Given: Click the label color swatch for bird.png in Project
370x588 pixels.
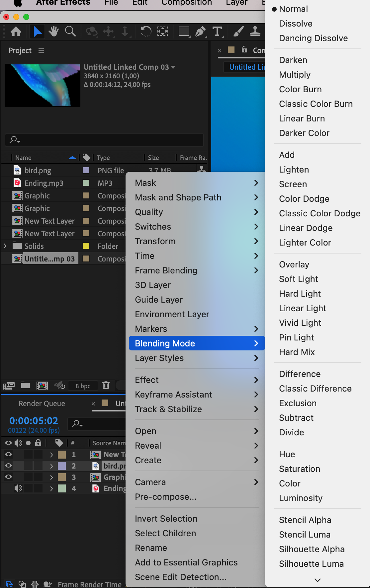Looking at the screenshot, I should click(x=86, y=170).
